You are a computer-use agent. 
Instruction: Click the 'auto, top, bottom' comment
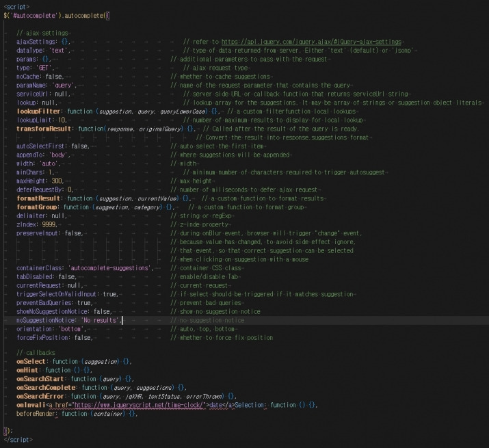202,330
